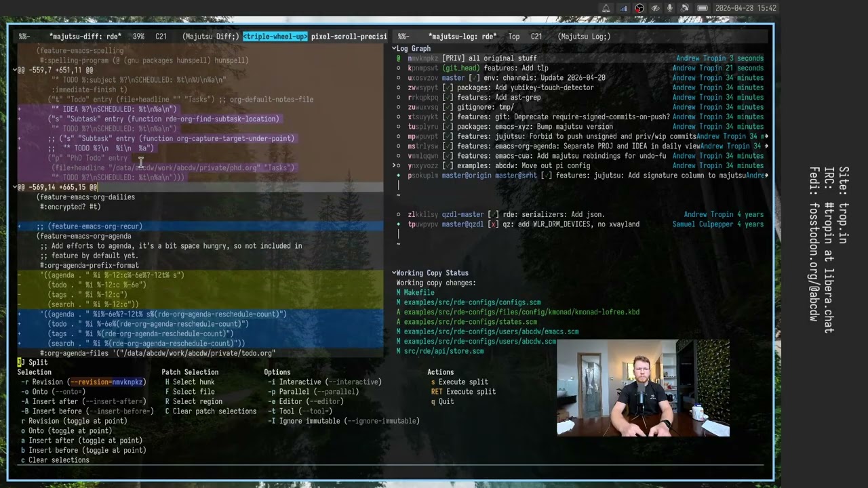Image resolution: width=868 pixels, height=488 pixels.
Task: Choose R Select region
Action: (x=193, y=401)
